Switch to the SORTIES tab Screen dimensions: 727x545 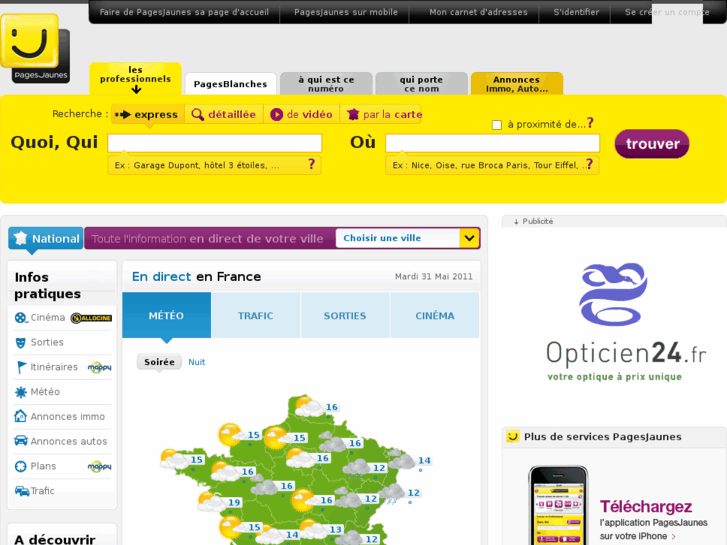(x=345, y=315)
